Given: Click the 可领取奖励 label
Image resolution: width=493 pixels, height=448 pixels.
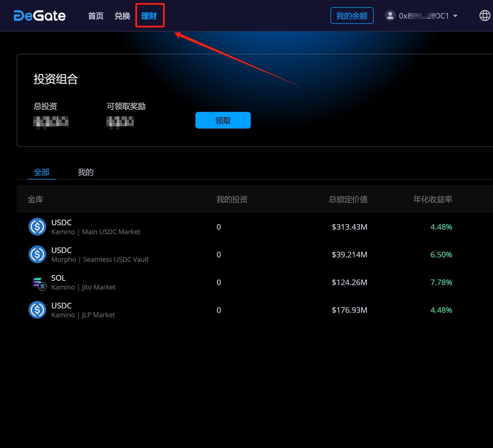Looking at the screenshot, I should click(x=126, y=106).
